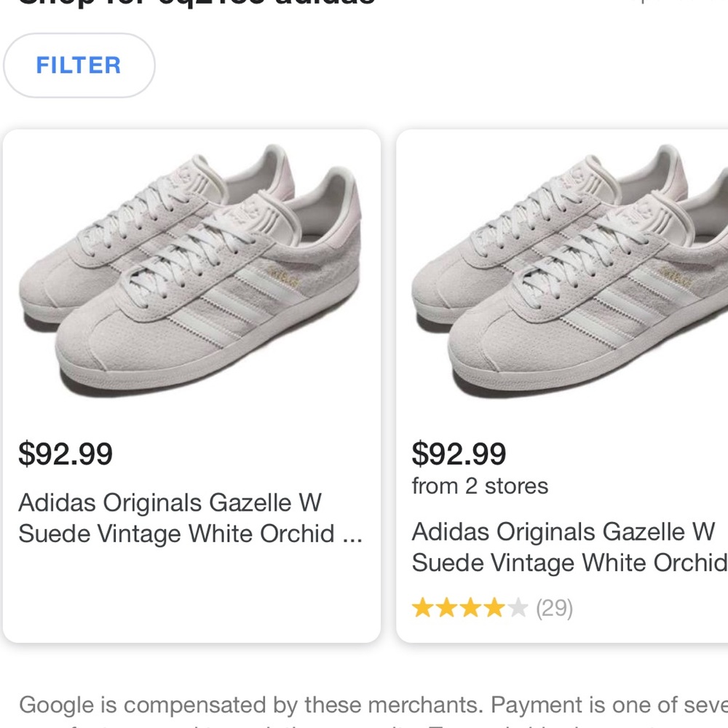The width and height of the screenshot is (728, 728).
Task: Select the $92.99 price on left card
Action: point(66,454)
